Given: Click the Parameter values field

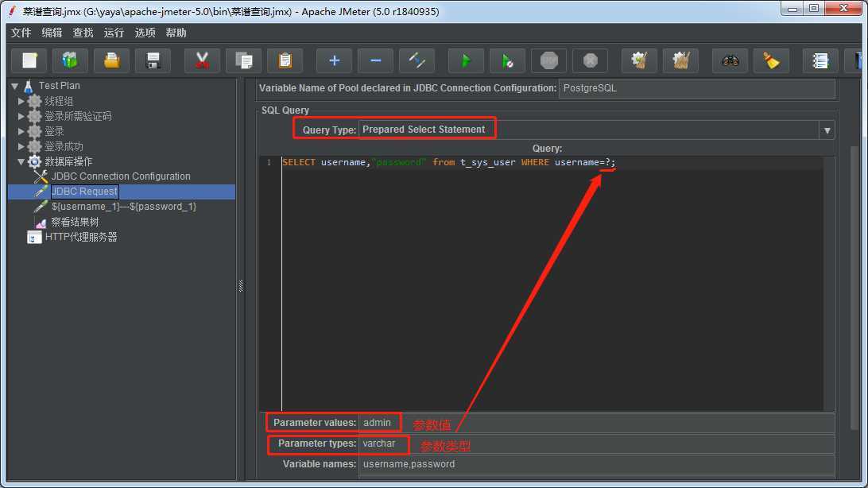Looking at the screenshot, I should tap(596, 423).
